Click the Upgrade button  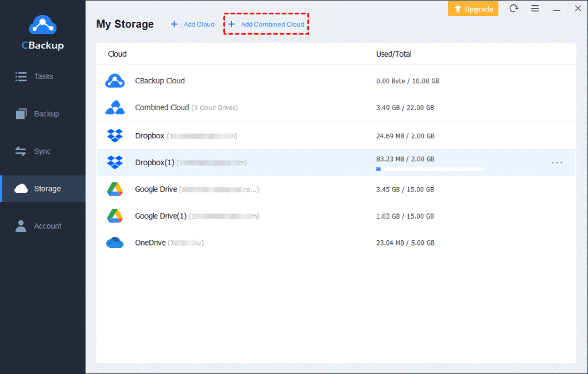[x=473, y=9]
